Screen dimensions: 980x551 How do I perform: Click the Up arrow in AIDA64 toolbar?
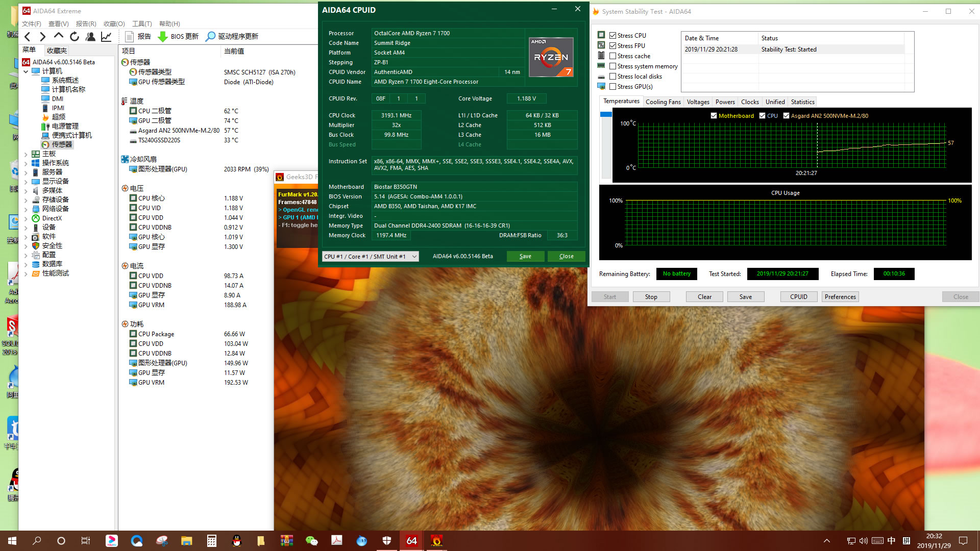[59, 36]
